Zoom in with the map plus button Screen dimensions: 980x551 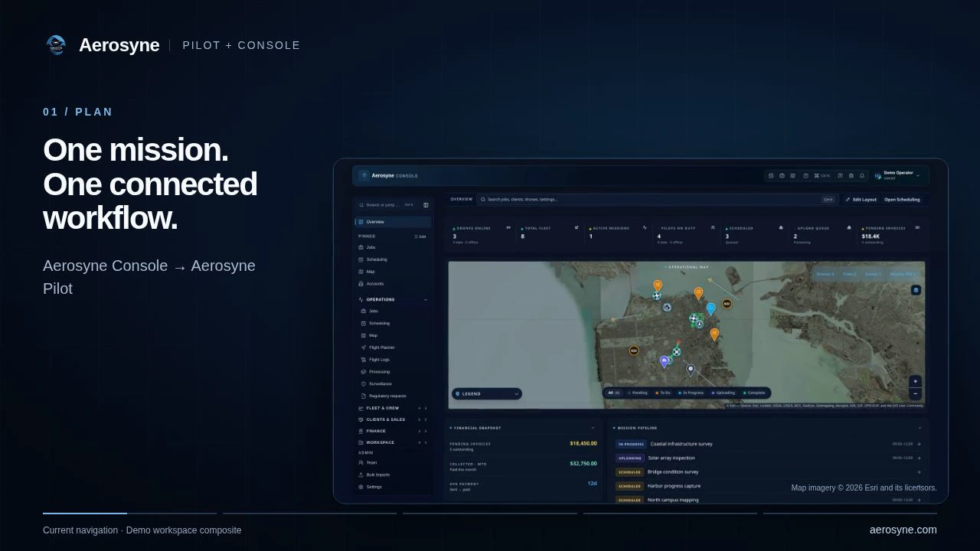point(915,382)
